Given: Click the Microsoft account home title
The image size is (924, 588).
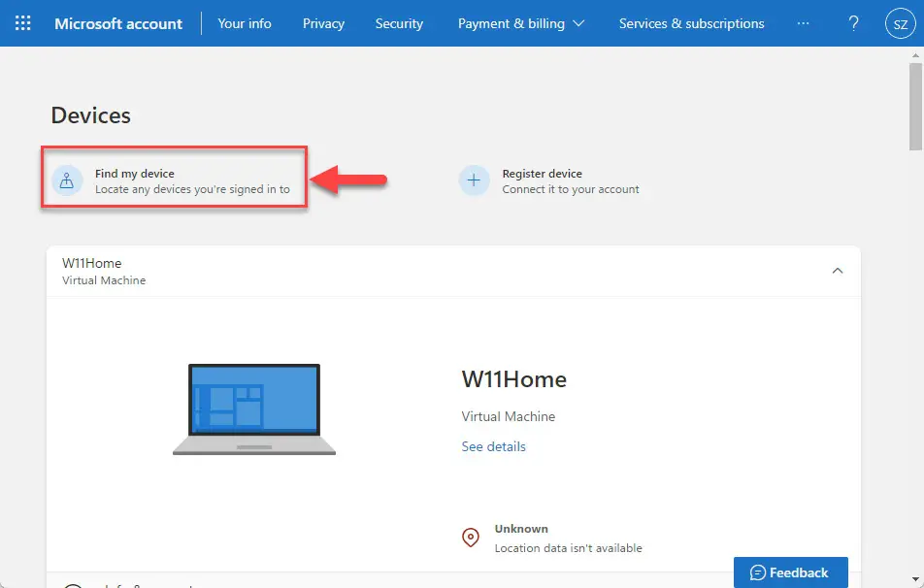Looking at the screenshot, I should pyautogui.click(x=118, y=23).
